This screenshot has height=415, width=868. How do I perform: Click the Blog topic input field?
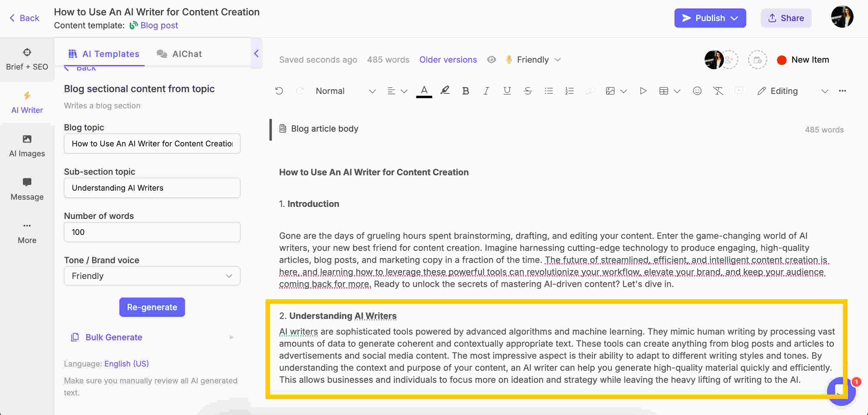tap(152, 144)
